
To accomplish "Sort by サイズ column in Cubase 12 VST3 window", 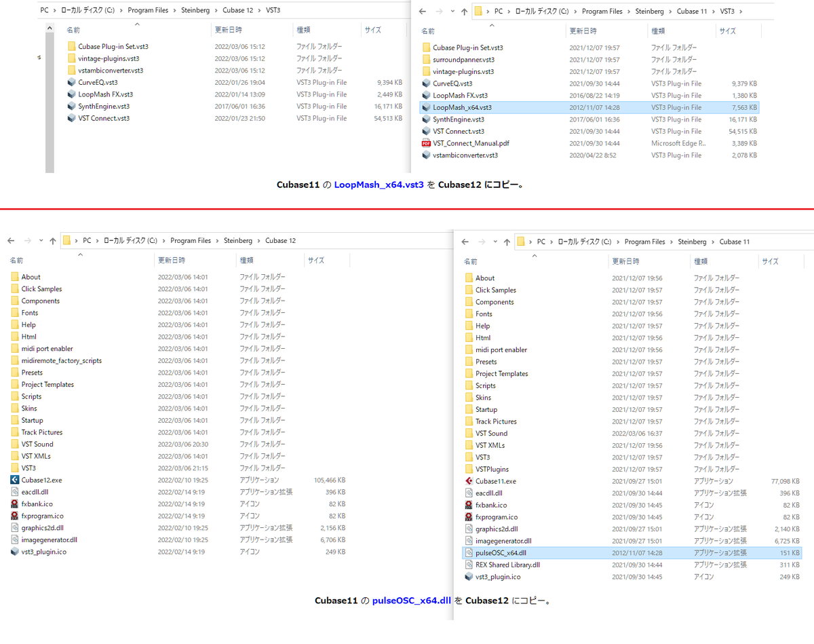I will [373, 31].
